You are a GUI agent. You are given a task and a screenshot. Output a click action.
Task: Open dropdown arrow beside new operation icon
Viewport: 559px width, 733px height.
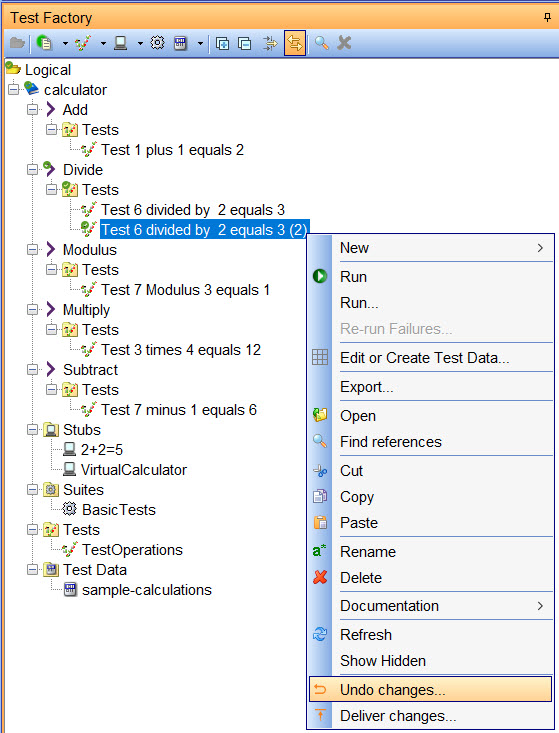[x=65, y=43]
